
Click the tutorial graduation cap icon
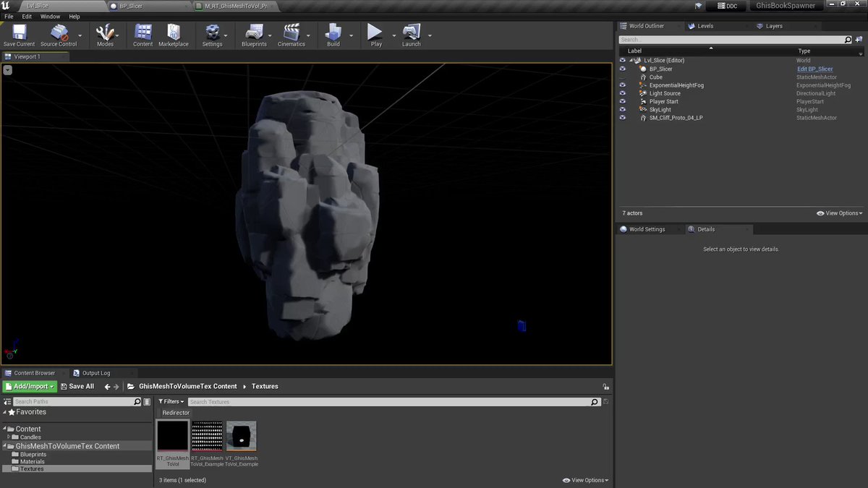(698, 6)
